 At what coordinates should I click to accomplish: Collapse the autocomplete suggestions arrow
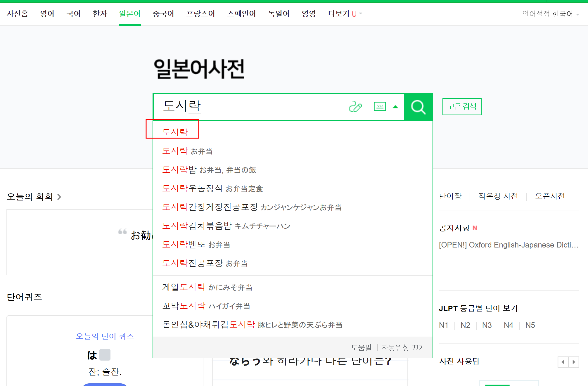pos(395,107)
